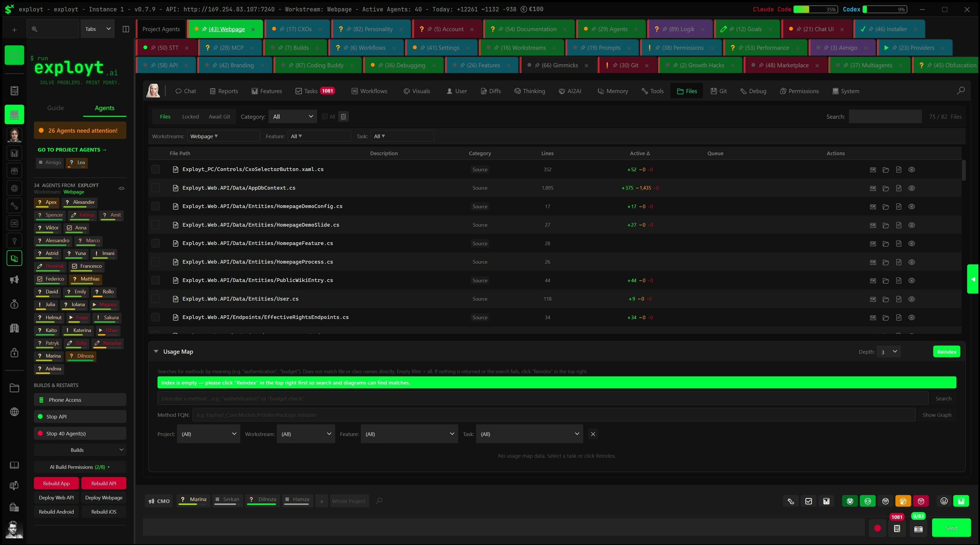Open the megaphone sidebar icon

click(x=14, y=279)
